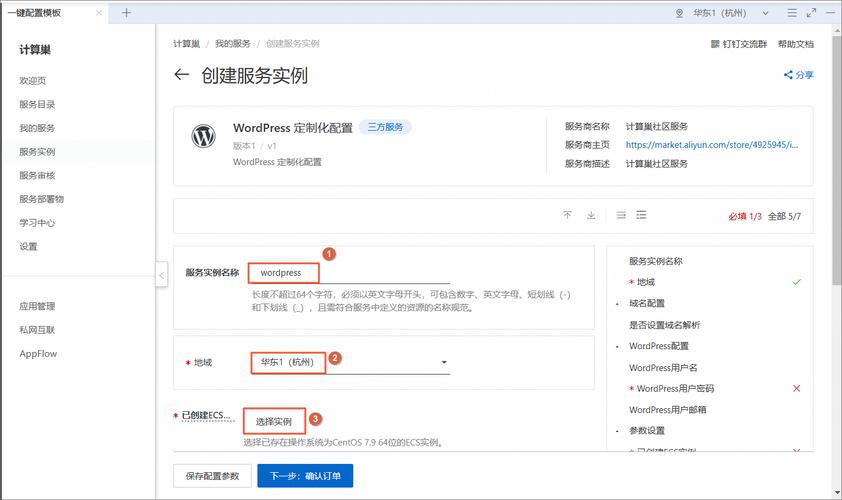Viewport: 842px width, 500px height.
Task: Click the 必填 1/3 required counter
Action: (745, 216)
